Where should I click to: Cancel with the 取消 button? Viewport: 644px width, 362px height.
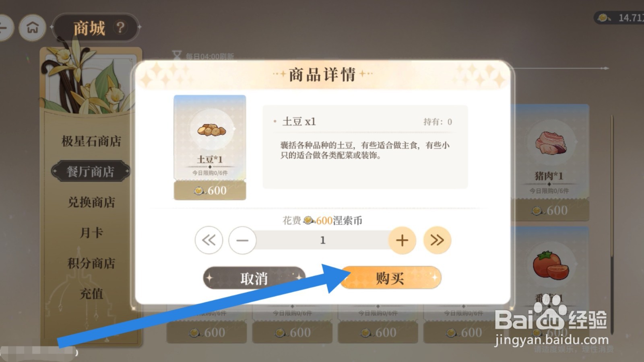[x=254, y=278]
